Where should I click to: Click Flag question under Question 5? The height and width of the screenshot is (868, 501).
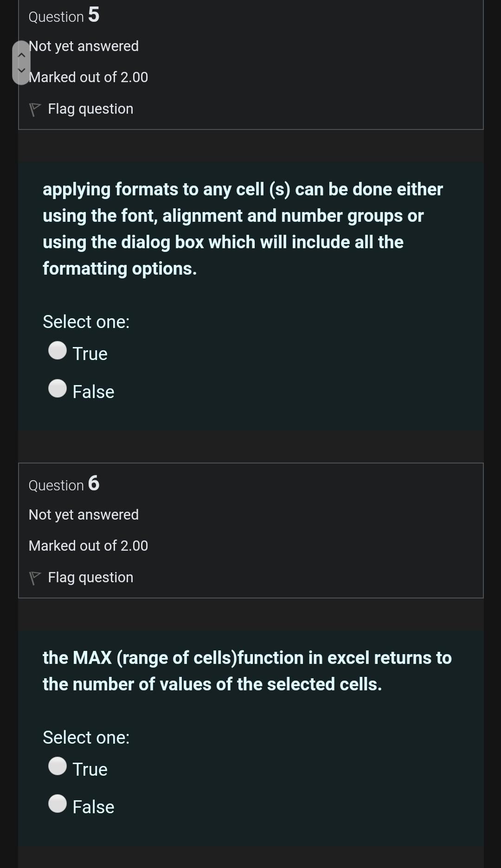(x=90, y=109)
